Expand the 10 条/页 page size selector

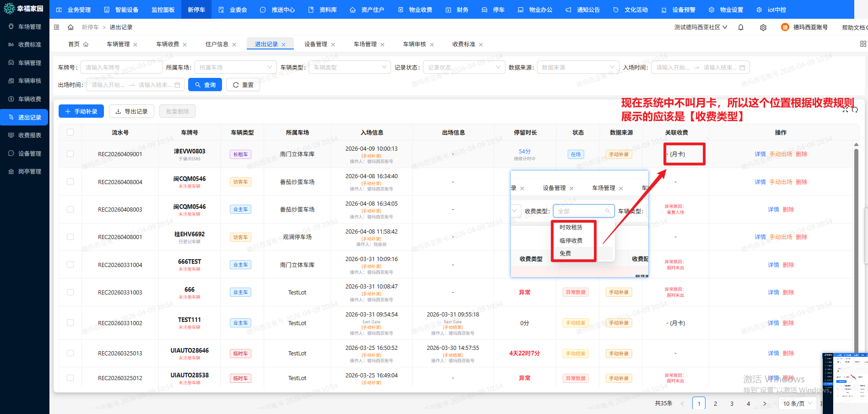pyautogui.click(x=797, y=403)
